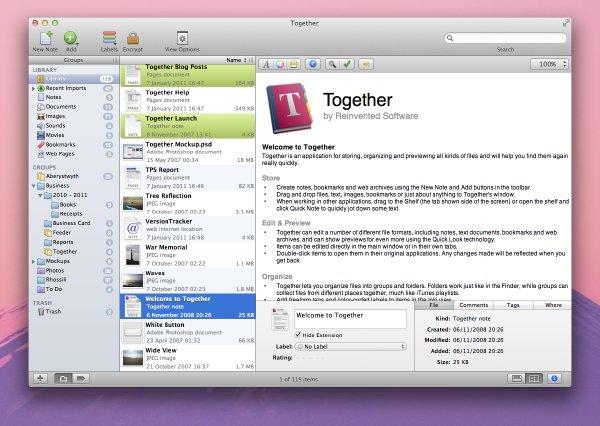Switch to the Where tab
Image resolution: width=600 pixels, height=426 pixels.
(x=553, y=305)
